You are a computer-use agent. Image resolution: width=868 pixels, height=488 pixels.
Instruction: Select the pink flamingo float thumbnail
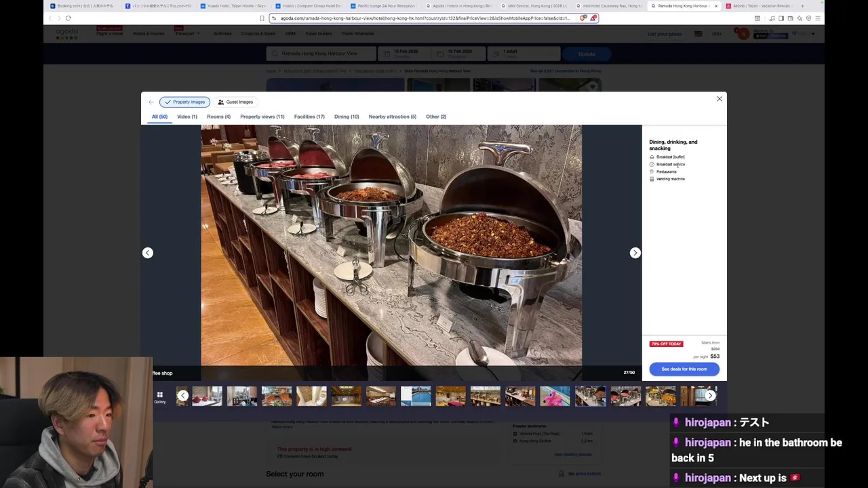click(555, 396)
